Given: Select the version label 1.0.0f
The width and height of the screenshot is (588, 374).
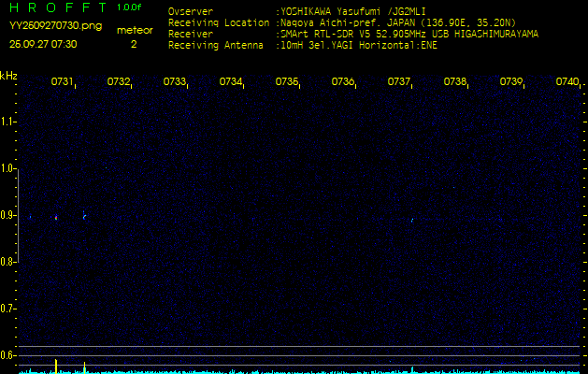Looking at the screenshot, I should (x=129, y=7).
